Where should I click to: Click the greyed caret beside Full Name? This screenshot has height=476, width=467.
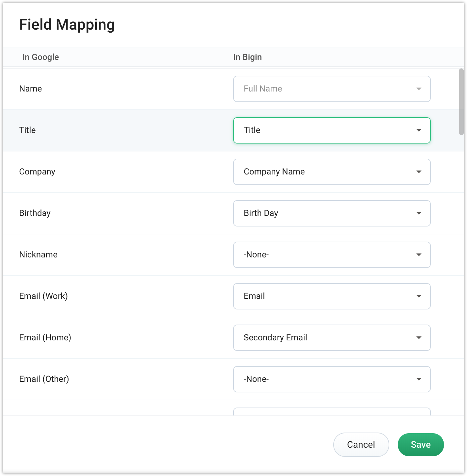pyautogui.click(x=419, y=89)
